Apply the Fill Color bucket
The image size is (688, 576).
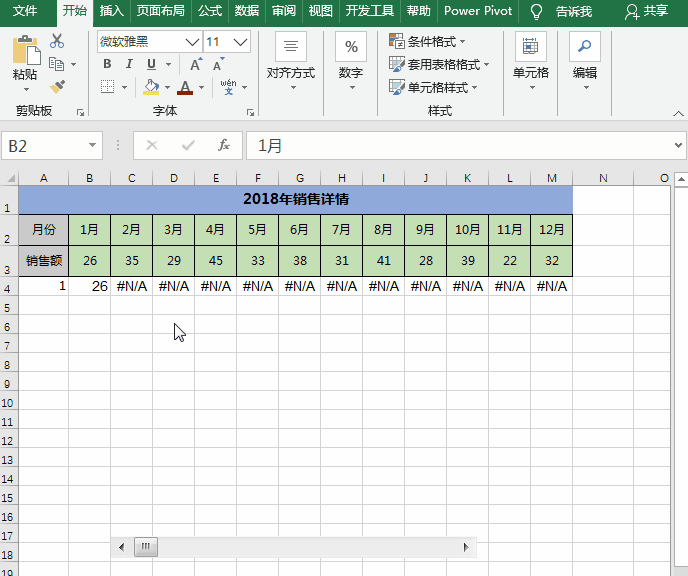(x=151, y=87)
